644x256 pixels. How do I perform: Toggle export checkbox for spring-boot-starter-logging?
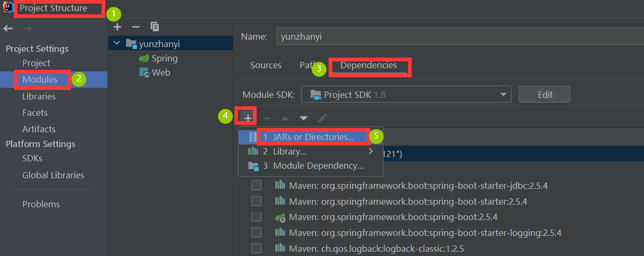[256, 232]
